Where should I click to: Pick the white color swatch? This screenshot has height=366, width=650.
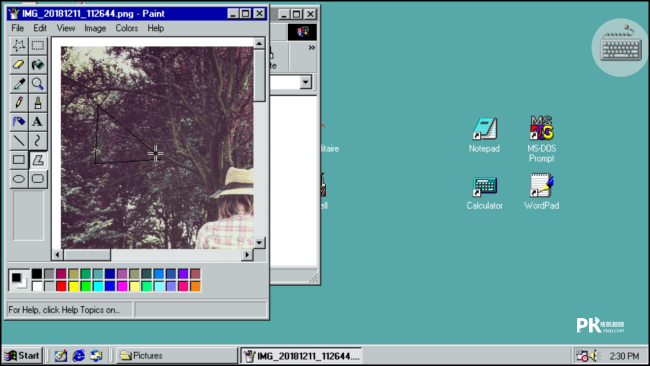point(37,286)
